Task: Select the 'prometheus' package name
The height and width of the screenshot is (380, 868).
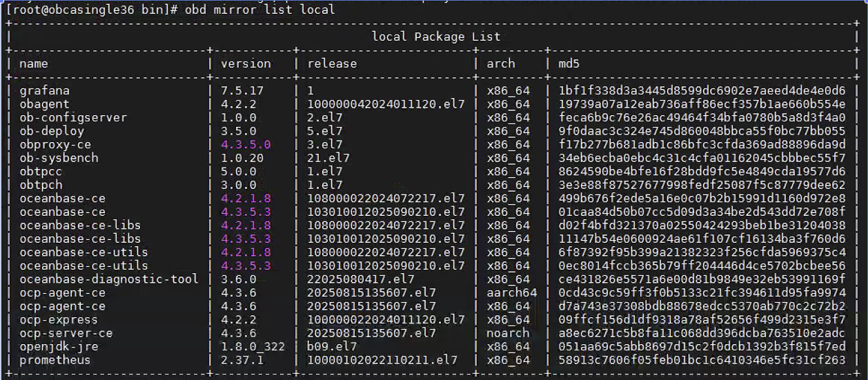Action: (x=55, y=359)
